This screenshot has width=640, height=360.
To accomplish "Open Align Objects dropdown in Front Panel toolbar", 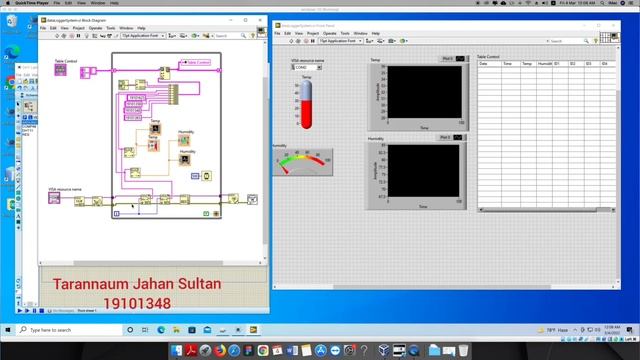I will (x=369, y=41).
